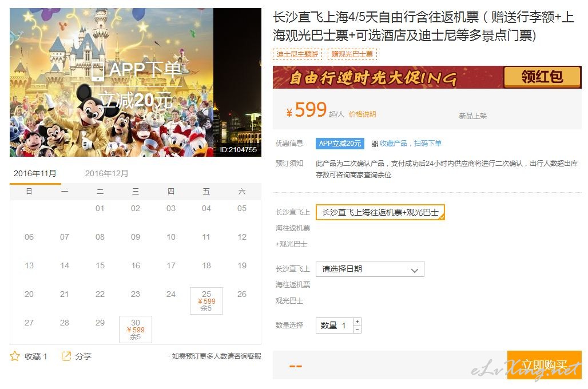Viewport: 588px width, 389px height.
Task: Open the 请选择日期 date dropdown
Action: (x=370, y=269)
